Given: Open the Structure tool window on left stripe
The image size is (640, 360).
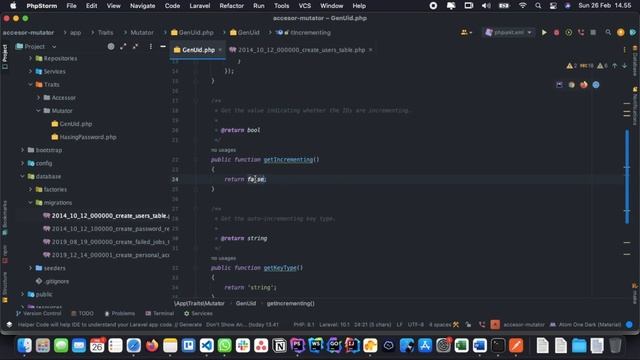Looking at the screenshot, I should point(5,287).
